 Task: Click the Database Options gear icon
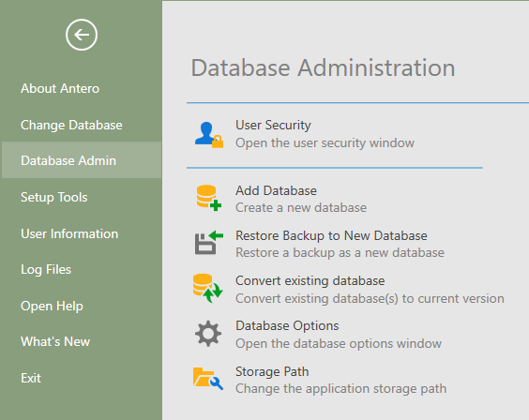point(208,334)
